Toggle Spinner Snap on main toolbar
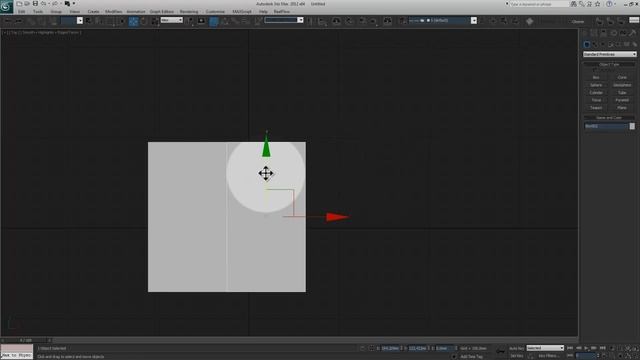This screenshot has width=640, height=360. [x=245, y=21]
